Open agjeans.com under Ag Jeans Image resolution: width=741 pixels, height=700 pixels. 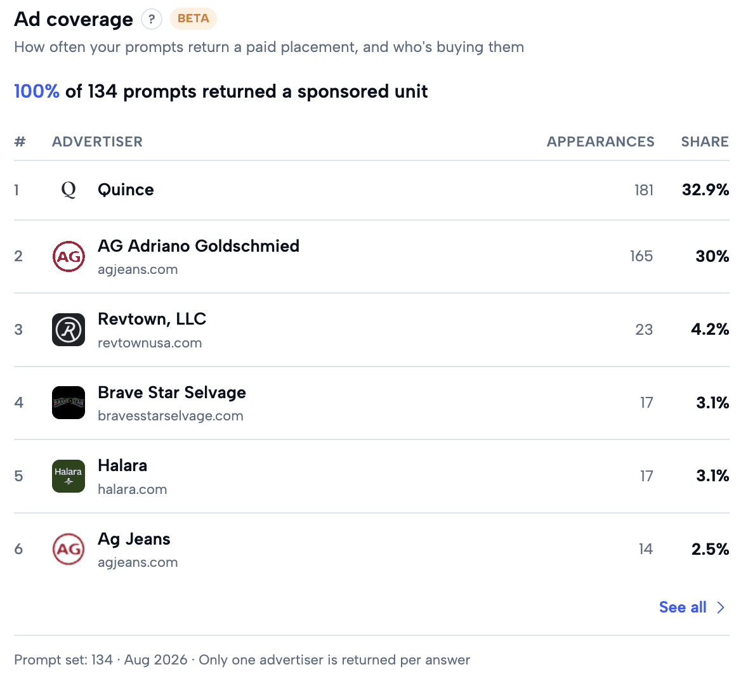138,562
